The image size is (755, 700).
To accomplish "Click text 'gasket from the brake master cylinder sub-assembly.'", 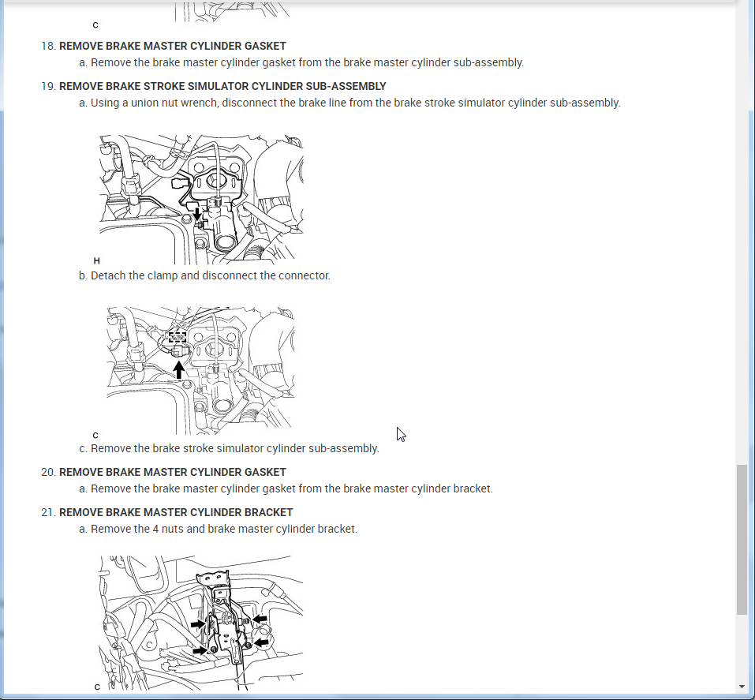I will point(394,62).
